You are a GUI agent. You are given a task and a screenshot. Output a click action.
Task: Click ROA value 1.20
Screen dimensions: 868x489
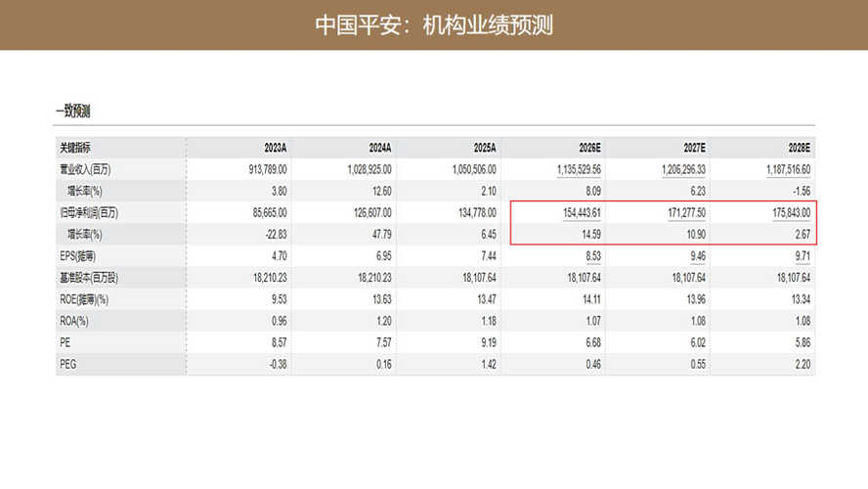coord(383,321)
